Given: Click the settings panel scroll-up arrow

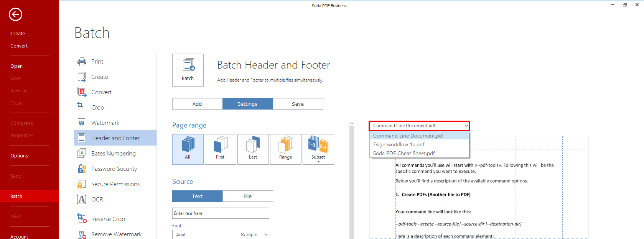Looking at the screenshot, I should click(351, 124).
